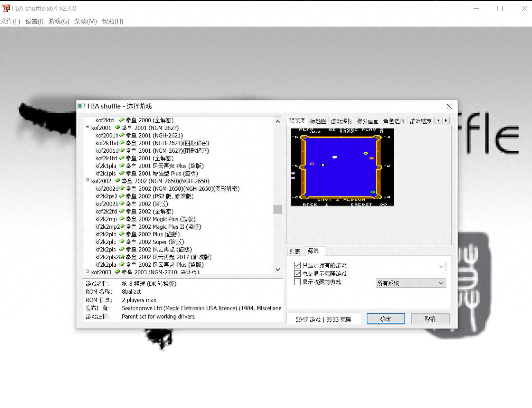This screenshot has height=408, width=532.
Task: Enable 显示收藏的游戏 checkbox
Action: coord(297,282)
